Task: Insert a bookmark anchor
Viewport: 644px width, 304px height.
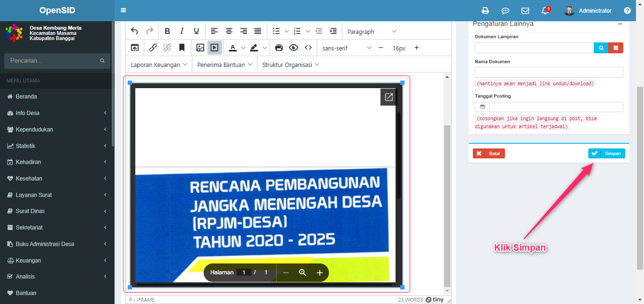Action: coord(182,48)
